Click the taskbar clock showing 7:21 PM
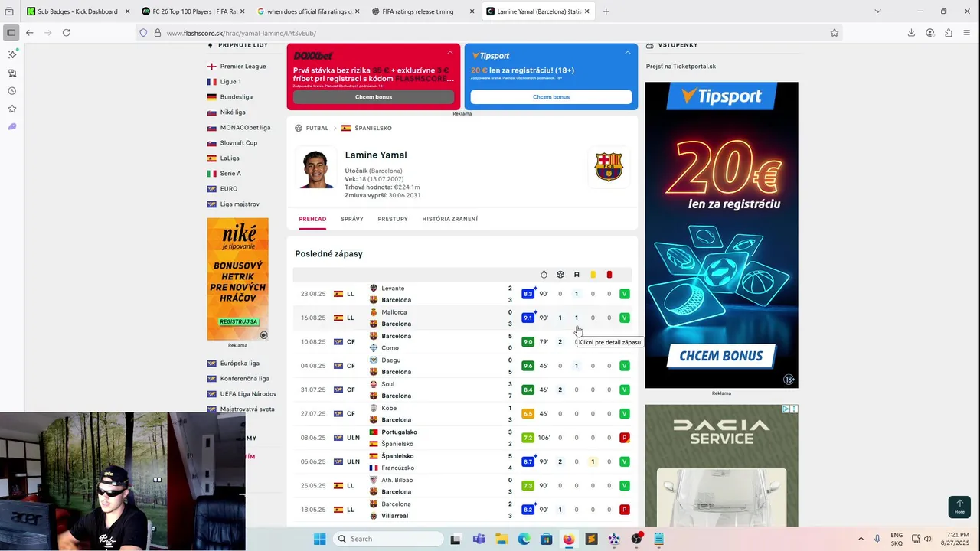Image resolution: width=980 pixels, height=551 pixels. coord(957,539)
